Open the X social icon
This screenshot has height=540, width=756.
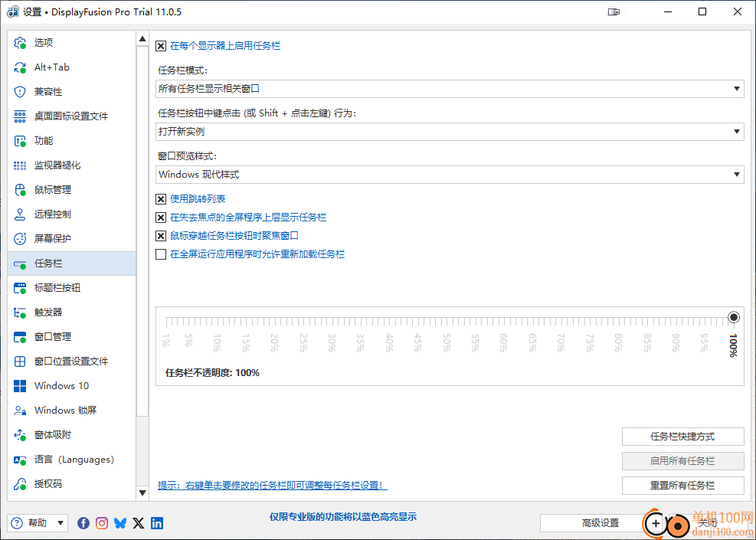point(139,522)
